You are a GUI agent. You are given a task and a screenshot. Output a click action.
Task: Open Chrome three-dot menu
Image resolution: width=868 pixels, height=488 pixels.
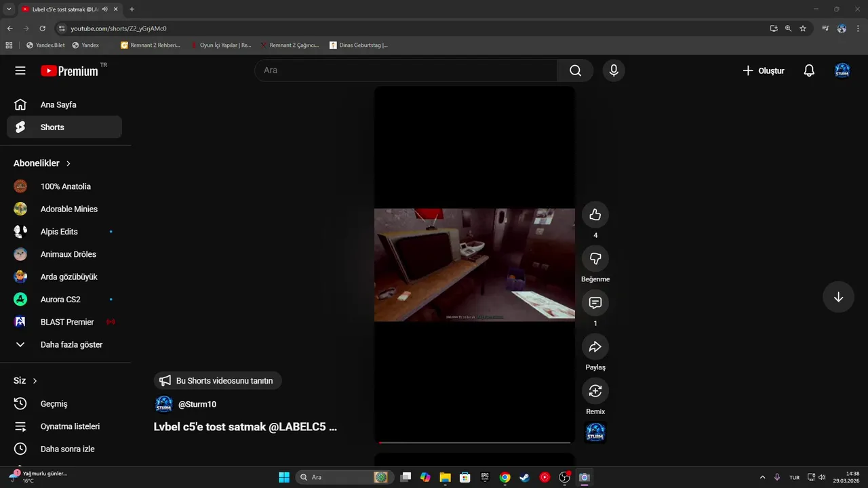point(857,28)
